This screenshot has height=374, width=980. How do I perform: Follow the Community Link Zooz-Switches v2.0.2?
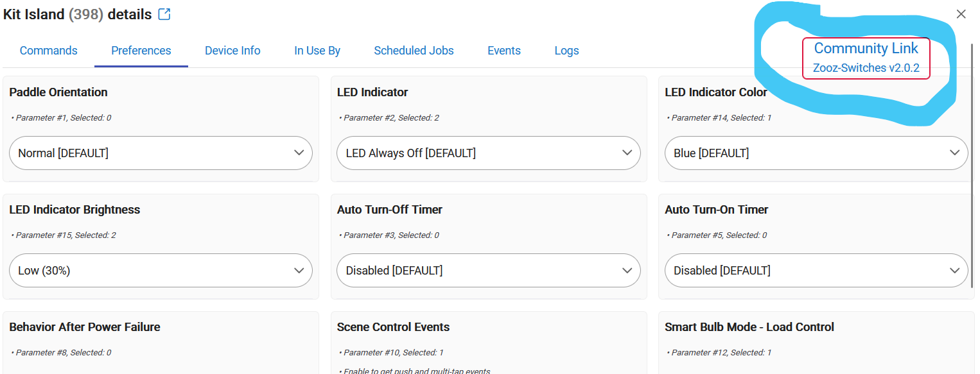point(866,58)
